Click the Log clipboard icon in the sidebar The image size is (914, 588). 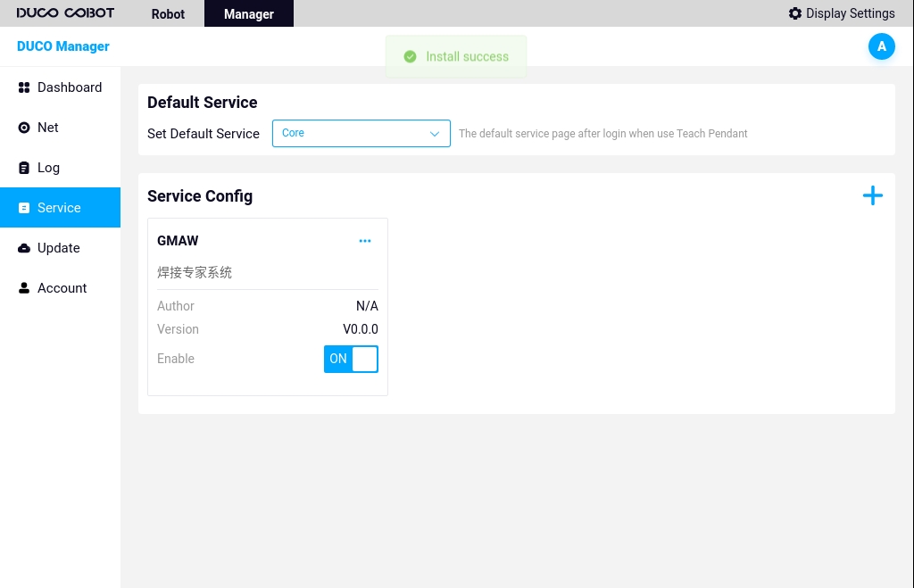click(x=24, y=168)
